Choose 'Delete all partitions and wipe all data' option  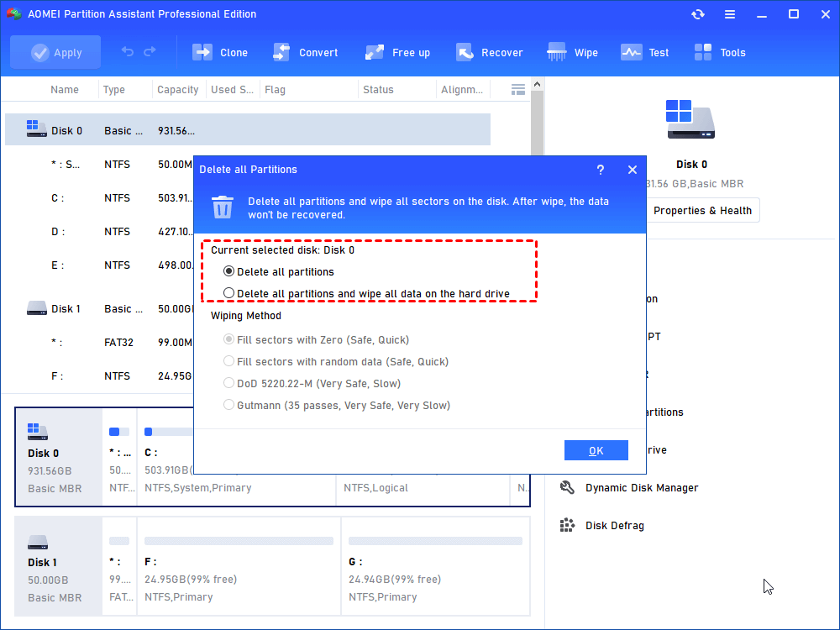tap(229, 293)
